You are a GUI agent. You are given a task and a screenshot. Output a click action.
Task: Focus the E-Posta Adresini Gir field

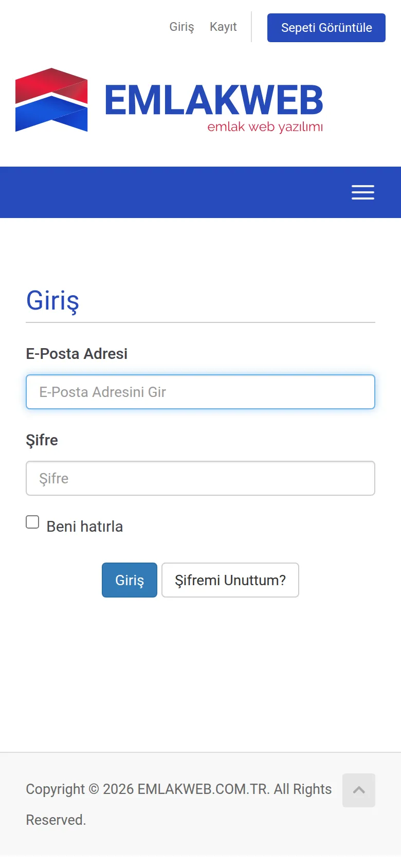click(x=200, y=392)
